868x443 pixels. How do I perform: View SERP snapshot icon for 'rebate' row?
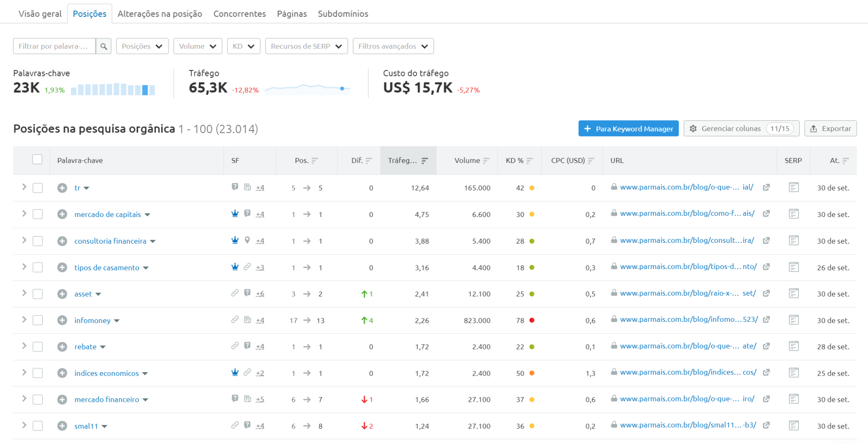[794, 346]
